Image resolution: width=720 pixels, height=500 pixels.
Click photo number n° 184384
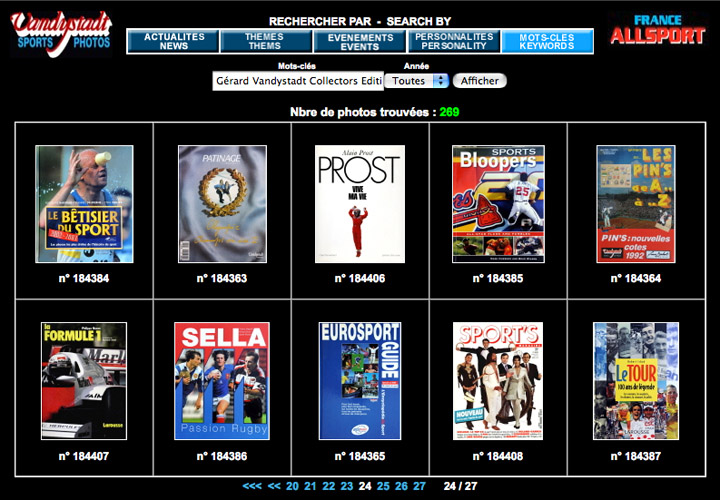click(84, 278)
